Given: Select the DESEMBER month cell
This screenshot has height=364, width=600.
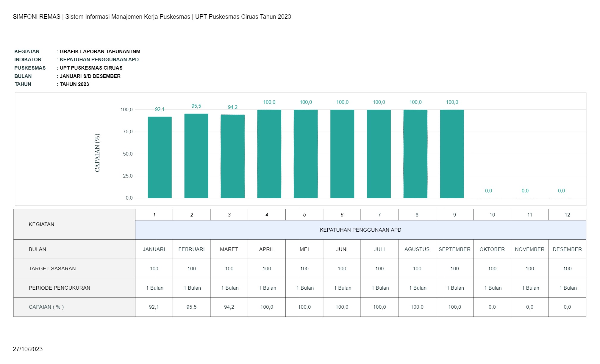Looking at the screenshot, I should tap(567, 249).
